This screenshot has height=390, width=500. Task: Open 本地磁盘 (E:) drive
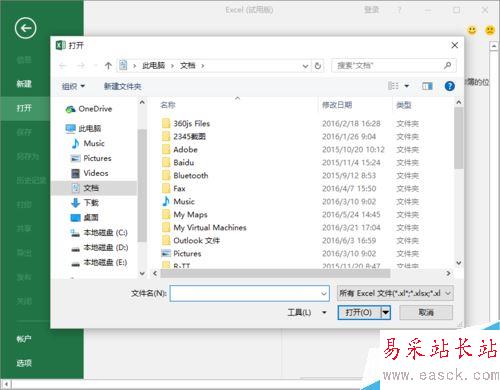(x=99, y=263)
